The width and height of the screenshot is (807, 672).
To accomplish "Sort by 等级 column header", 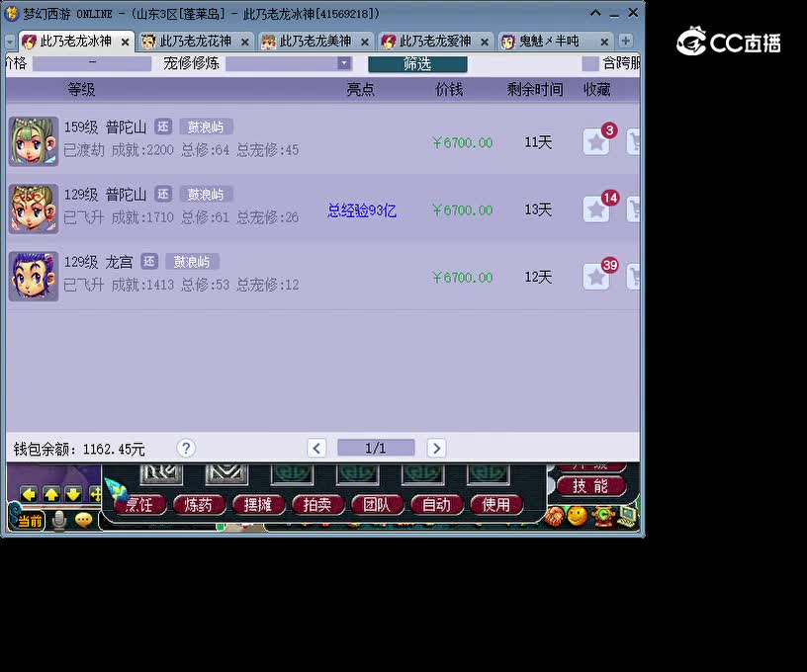I will point(81,90).
